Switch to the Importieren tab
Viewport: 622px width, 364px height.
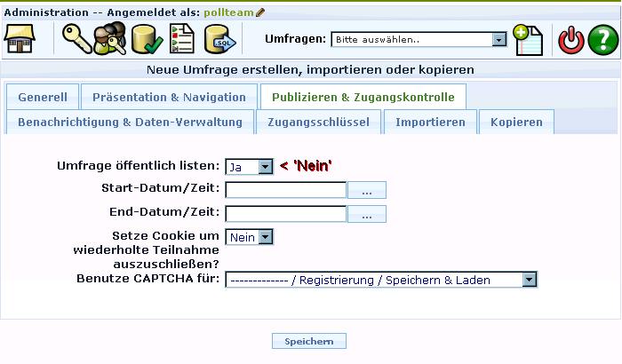[430, 123]
